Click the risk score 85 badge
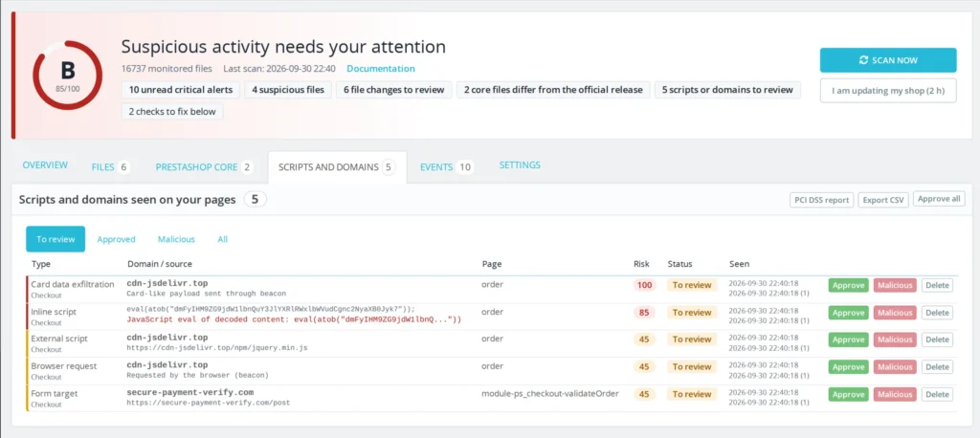Viewport: 980px width, 438px height. click(644, 313)
